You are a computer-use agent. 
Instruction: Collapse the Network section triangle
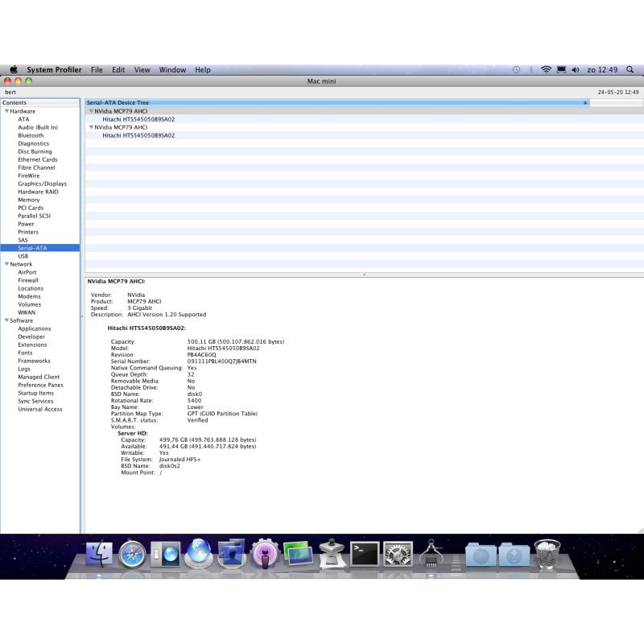(6, 264)
